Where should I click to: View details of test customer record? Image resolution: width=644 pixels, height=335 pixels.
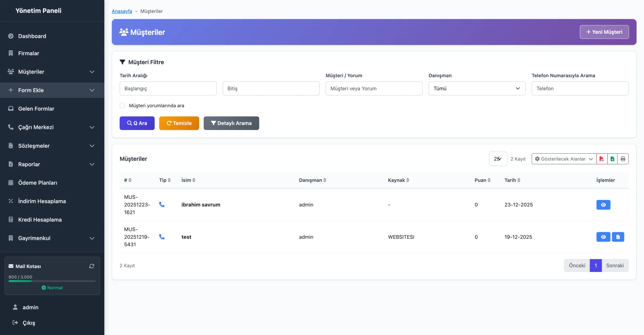(x=603, y=237)
